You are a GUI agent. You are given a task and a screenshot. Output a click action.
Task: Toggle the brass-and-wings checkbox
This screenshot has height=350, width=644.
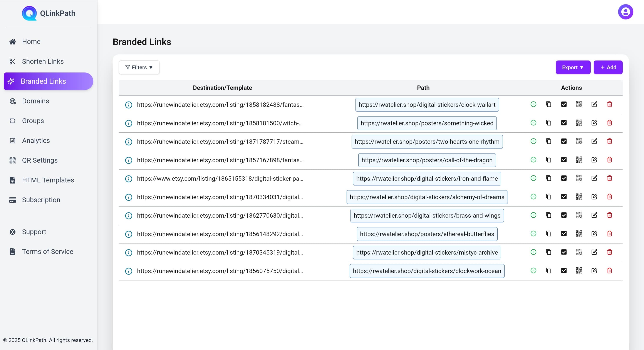click(x=564, y=215)
